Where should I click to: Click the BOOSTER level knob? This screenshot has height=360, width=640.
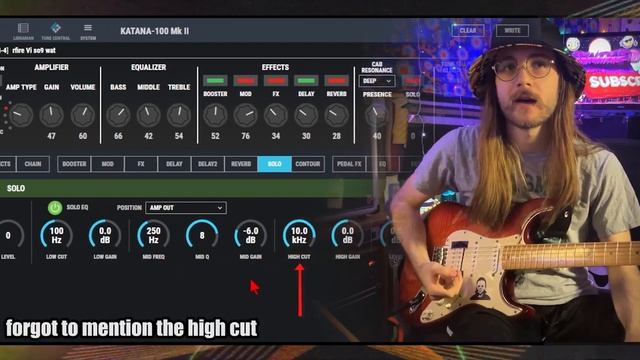(x=215, y=115)
